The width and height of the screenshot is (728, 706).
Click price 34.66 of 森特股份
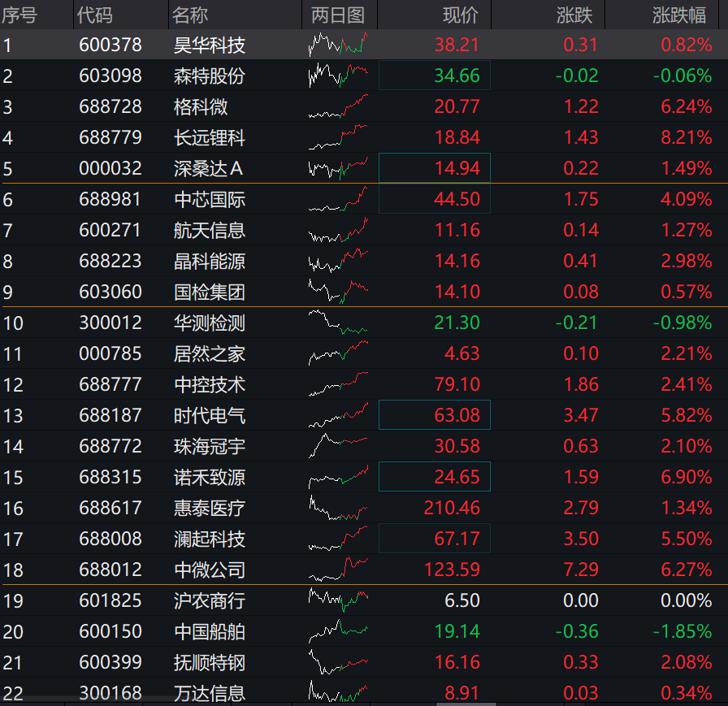(457, 76)
